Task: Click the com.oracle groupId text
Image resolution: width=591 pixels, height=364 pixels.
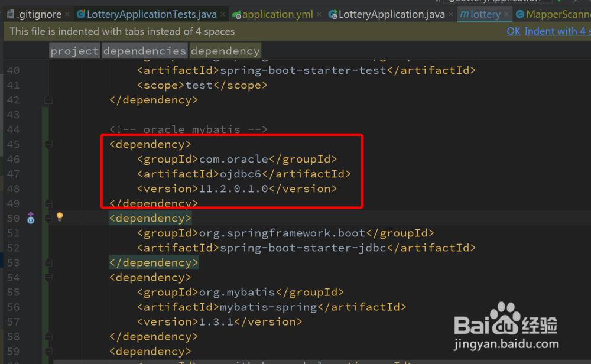Action: point(233,159)
